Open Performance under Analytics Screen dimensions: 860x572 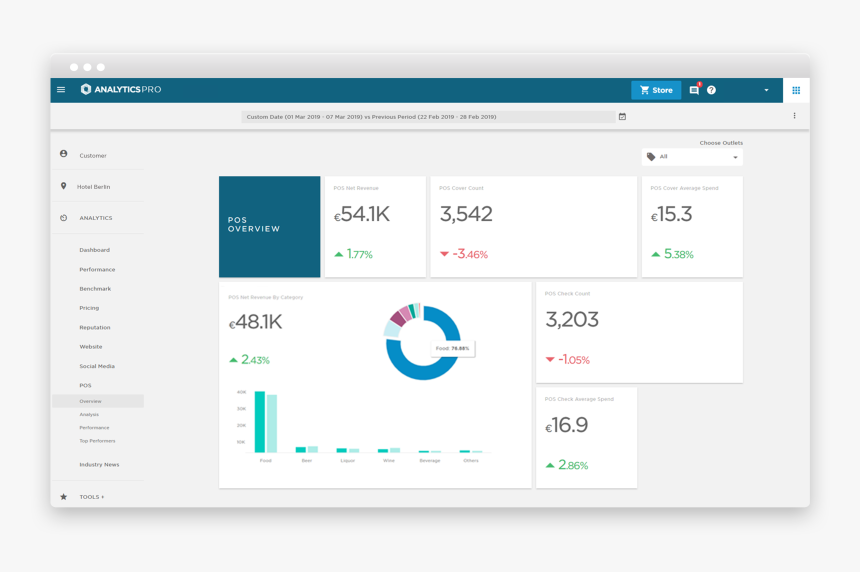point(97,270)
